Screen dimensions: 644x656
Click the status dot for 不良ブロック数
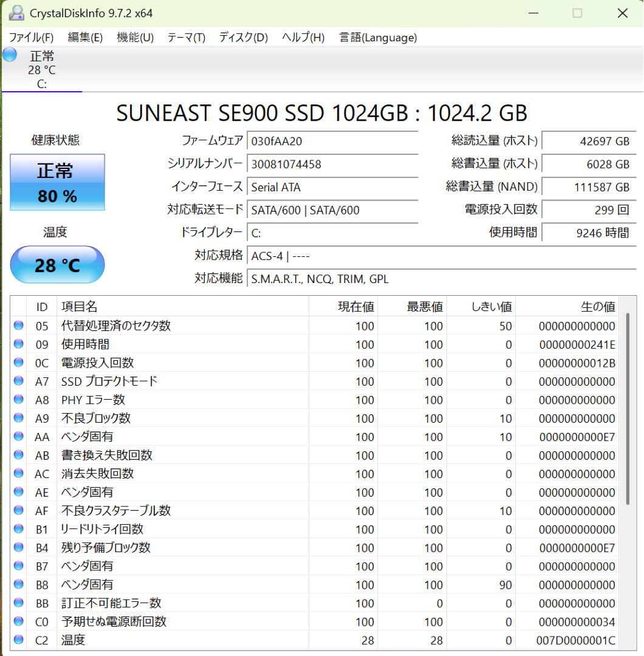click(18, 418)
